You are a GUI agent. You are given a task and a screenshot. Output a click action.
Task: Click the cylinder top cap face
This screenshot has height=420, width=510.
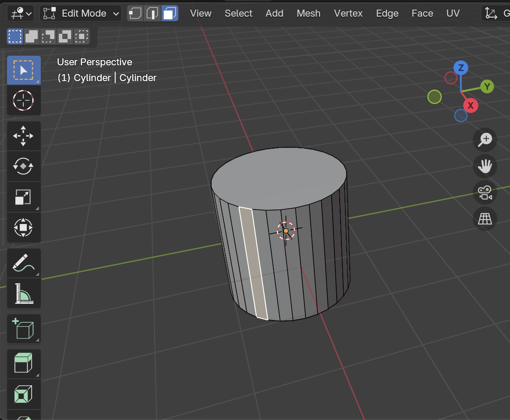click(x=279, y=178)
